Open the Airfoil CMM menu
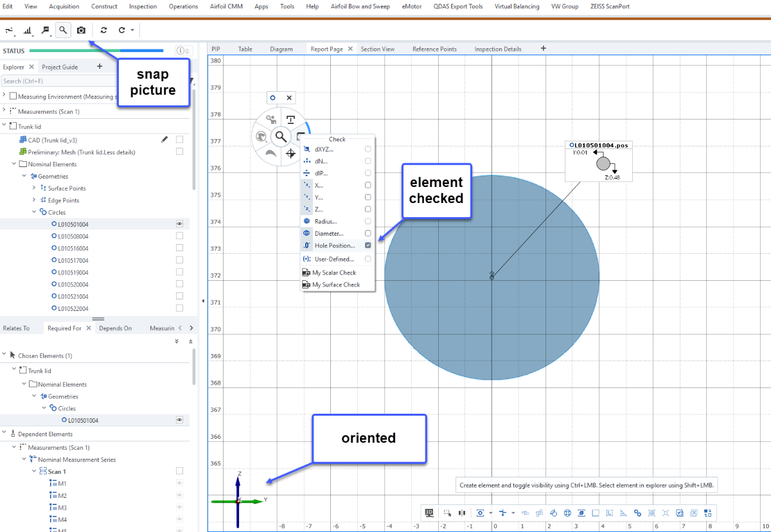This screenshot has height=532, width=771. tap(227, 6)
